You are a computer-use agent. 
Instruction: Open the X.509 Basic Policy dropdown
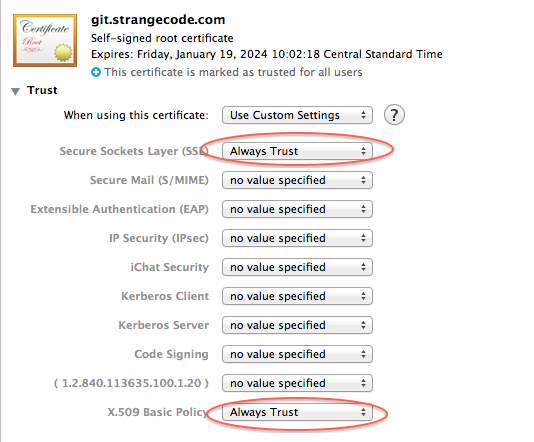(297, 412)
